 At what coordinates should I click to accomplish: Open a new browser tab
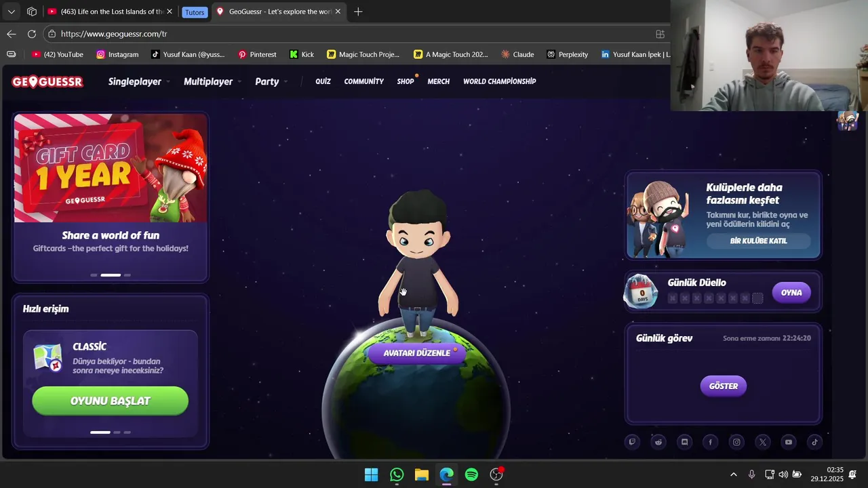358,12
